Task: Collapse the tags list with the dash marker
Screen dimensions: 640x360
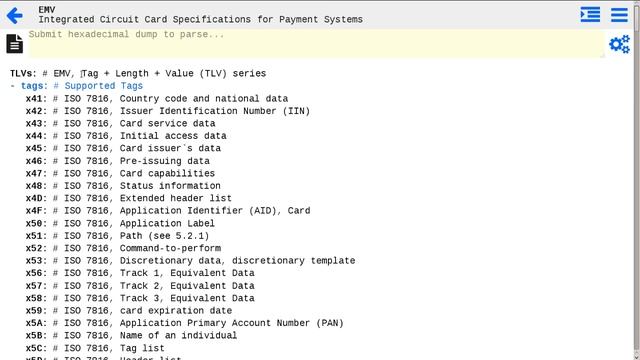Action: (13, 86)
